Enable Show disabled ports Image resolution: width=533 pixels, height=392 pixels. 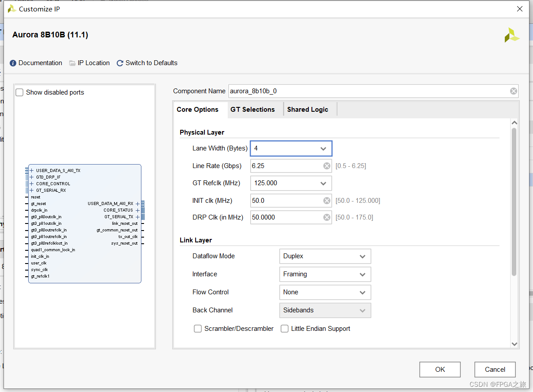click(x=19, y=92)
